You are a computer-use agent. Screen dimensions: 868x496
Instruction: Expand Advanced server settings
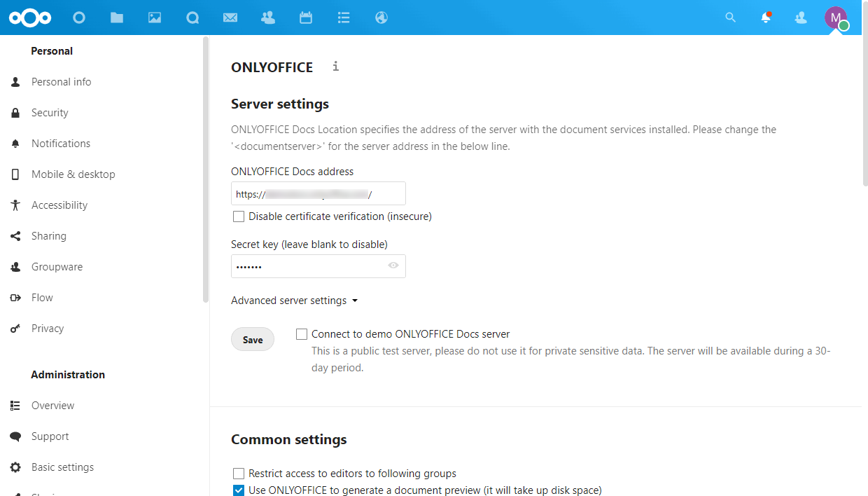(294, 301)
